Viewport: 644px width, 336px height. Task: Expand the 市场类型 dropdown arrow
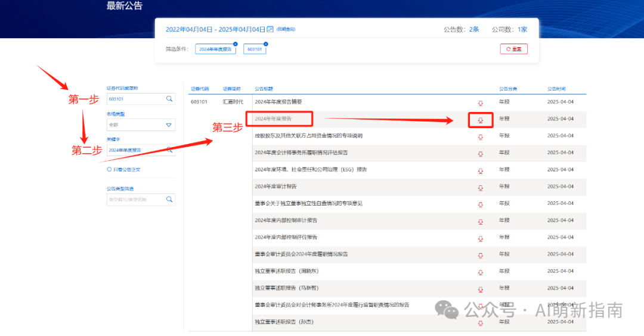pyautogui.click(x=169, y=125)
